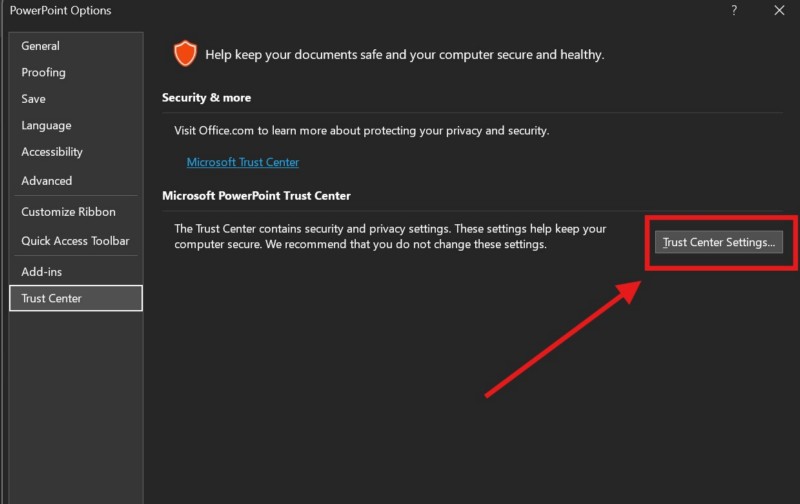Open the General options category
The image size is (800, 504).
41,46
